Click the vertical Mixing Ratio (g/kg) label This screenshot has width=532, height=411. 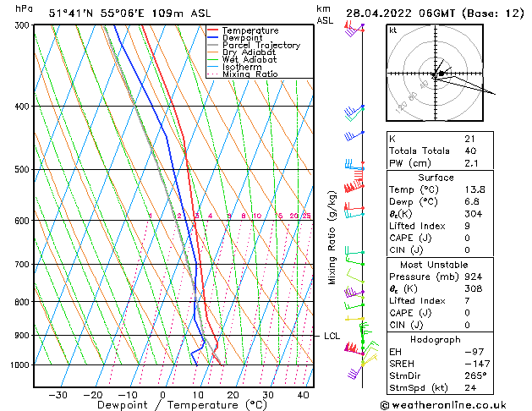tap(332, 238)
